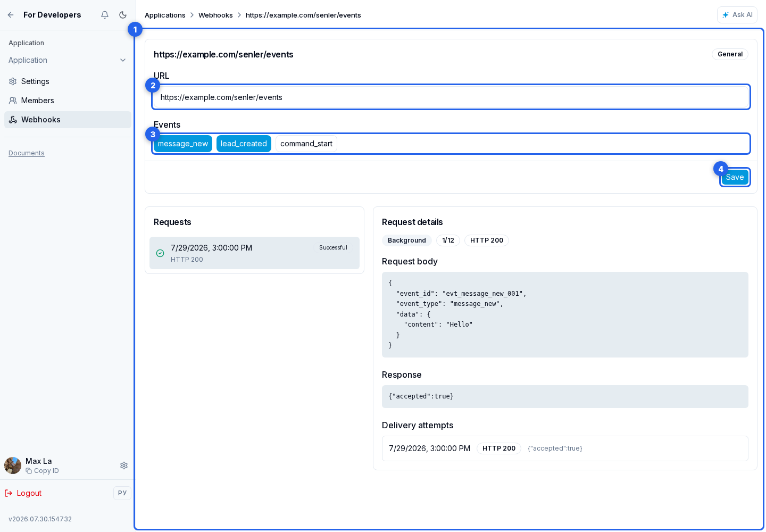Screen dimensions: 766x532
Task: Click the Webhooks breadcrumb
Action: coord(215,15)
